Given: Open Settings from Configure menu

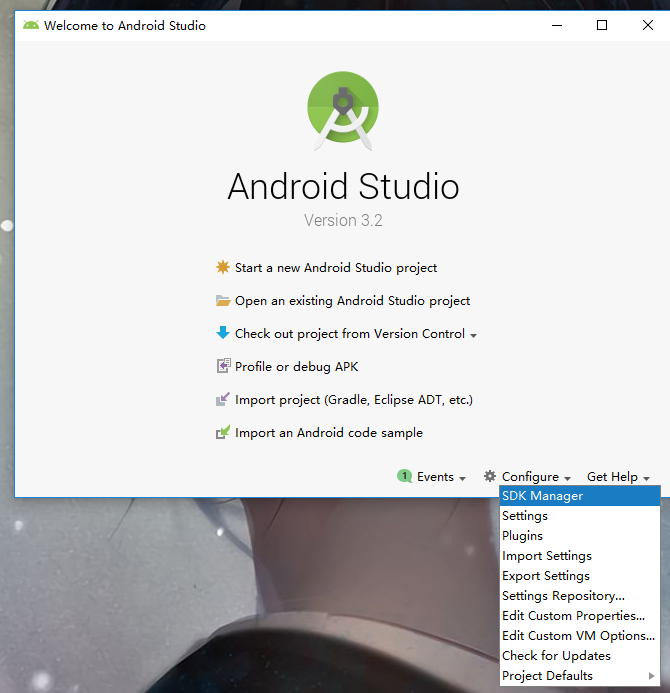Looking at the screenshot, I should (x=580, y=516).
